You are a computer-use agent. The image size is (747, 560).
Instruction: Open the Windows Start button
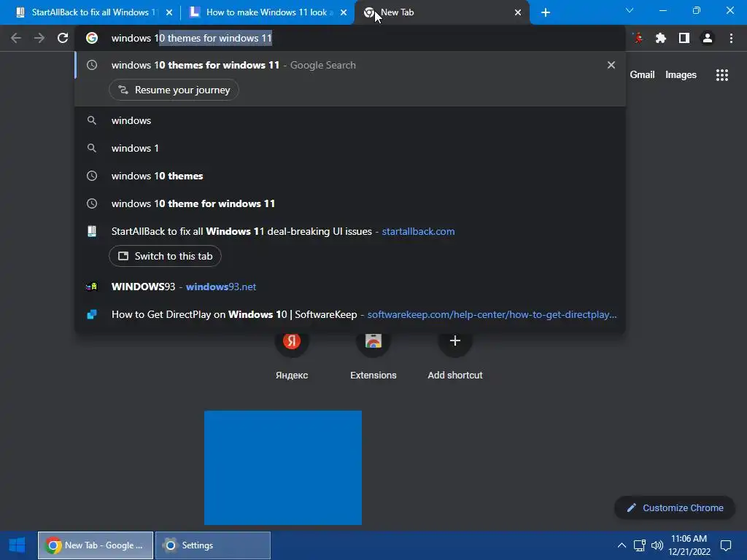(18, 545)
